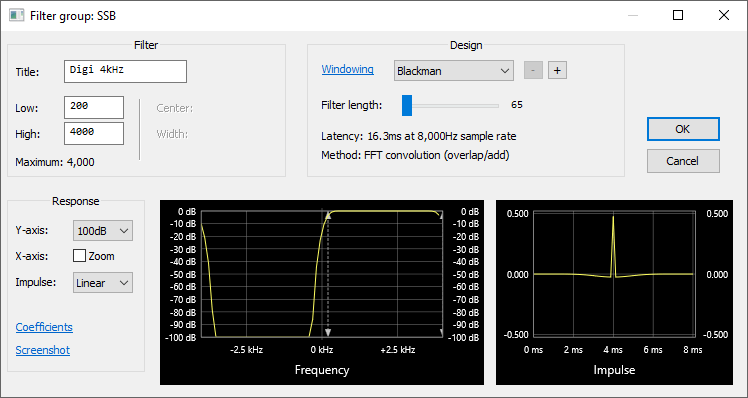Click the filter window app icon in title bar
This screenshot has height=398, width=748.
coord(16,15)
